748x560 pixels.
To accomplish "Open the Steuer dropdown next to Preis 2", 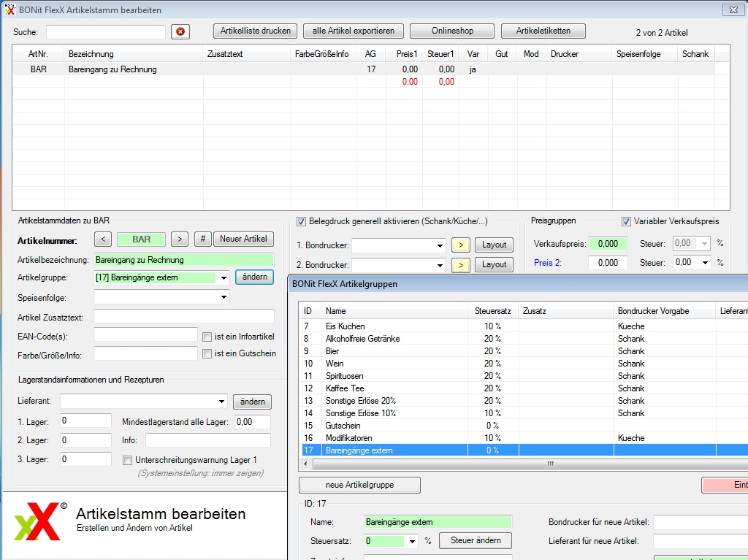I will (x=705, y=263).
